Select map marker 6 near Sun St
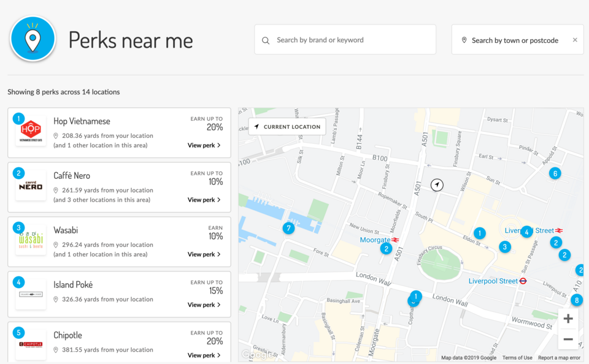The image size is (589, 364). tap(555, 173)
